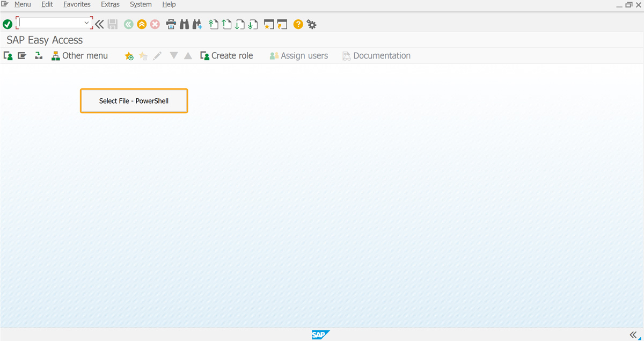This screenshot has width=644, height=341.
Task: Open the command field history dropdown arrow
Action: 86,23
